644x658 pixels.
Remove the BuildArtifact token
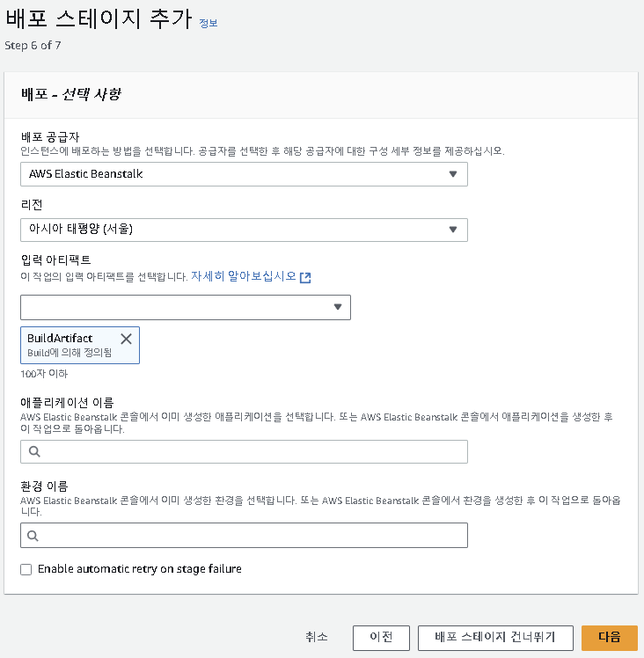pos(127,339)
